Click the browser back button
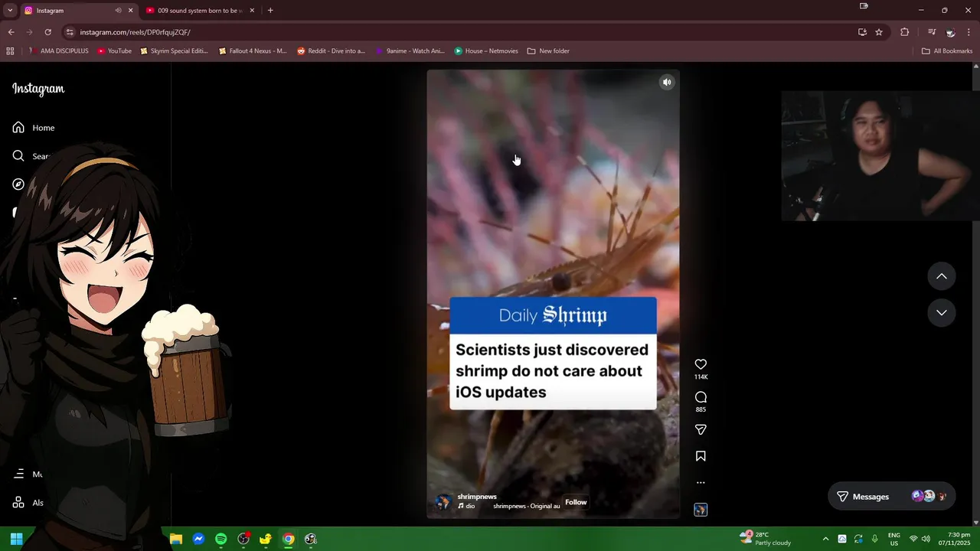The height and width of the screenshot is (551, 980). coord(11,32)
